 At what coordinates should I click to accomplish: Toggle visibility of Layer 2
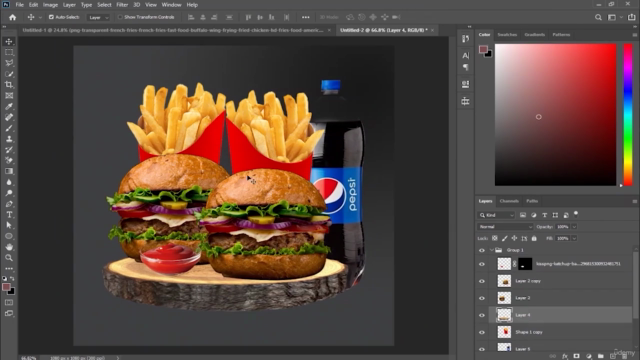tap(482, 298)
